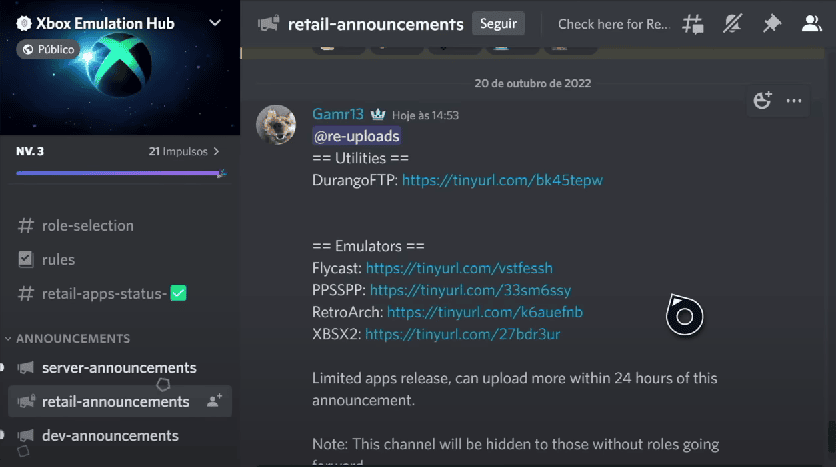The width and height of the screenshot is (836, 467).
Task: Click the @re-uploads role mention
Action: point(357,136)
